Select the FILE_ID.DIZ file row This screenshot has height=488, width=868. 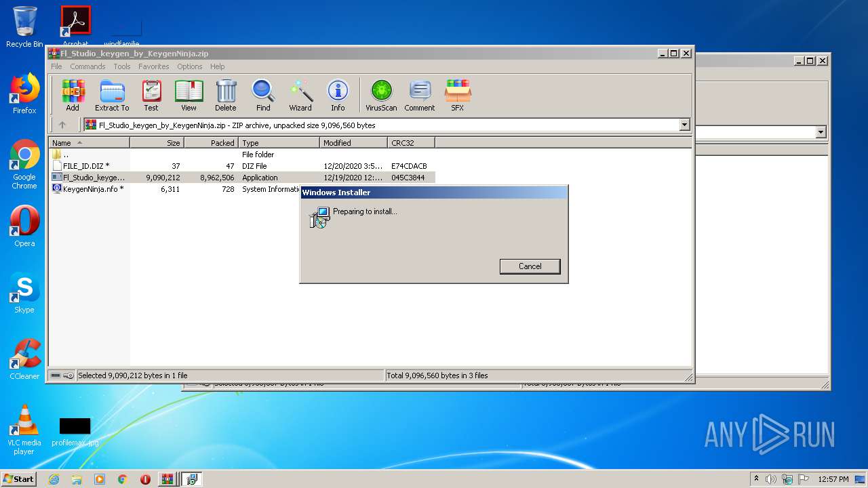tap(242, 166)
